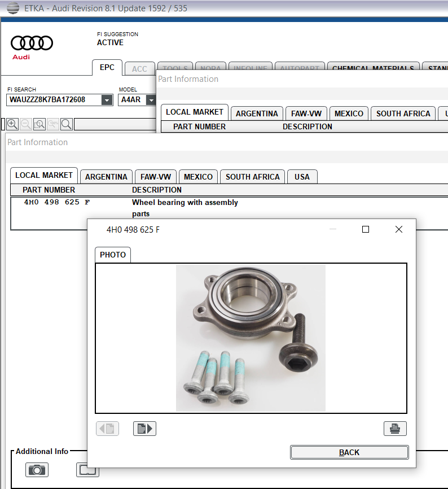This screenshot has width=448, height=489.
Task: Click the BACK button
Action: click(349, 452)
